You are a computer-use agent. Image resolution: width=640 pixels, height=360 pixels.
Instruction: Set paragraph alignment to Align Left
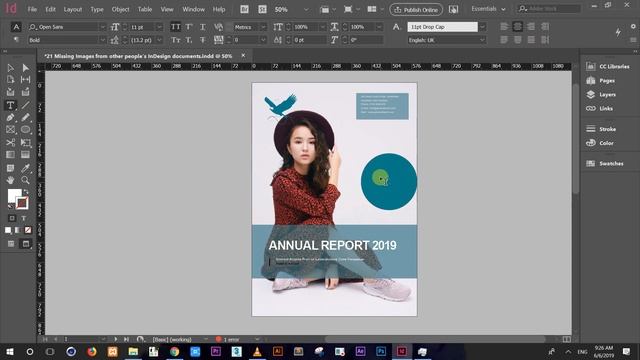504,27
